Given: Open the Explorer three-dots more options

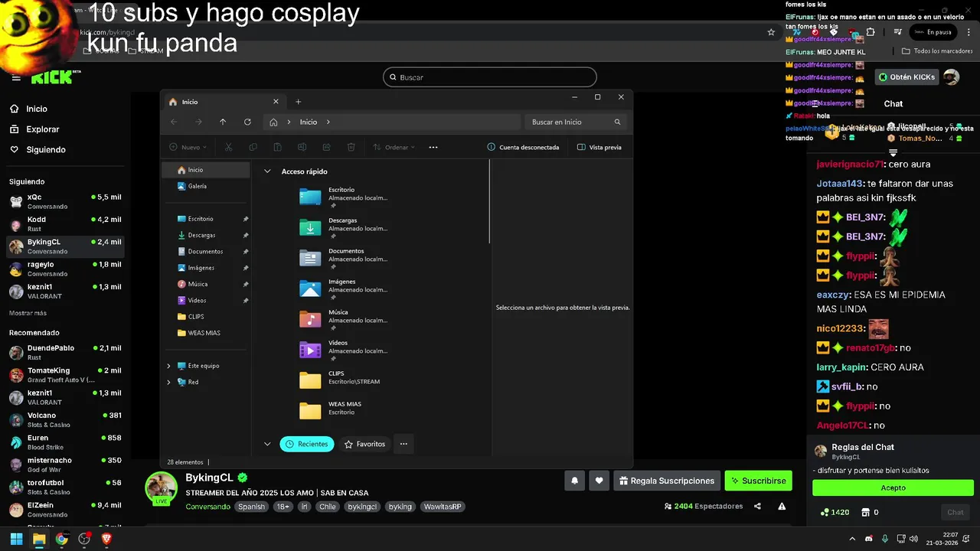Looking at the screenshot, I should pos(433,147).
